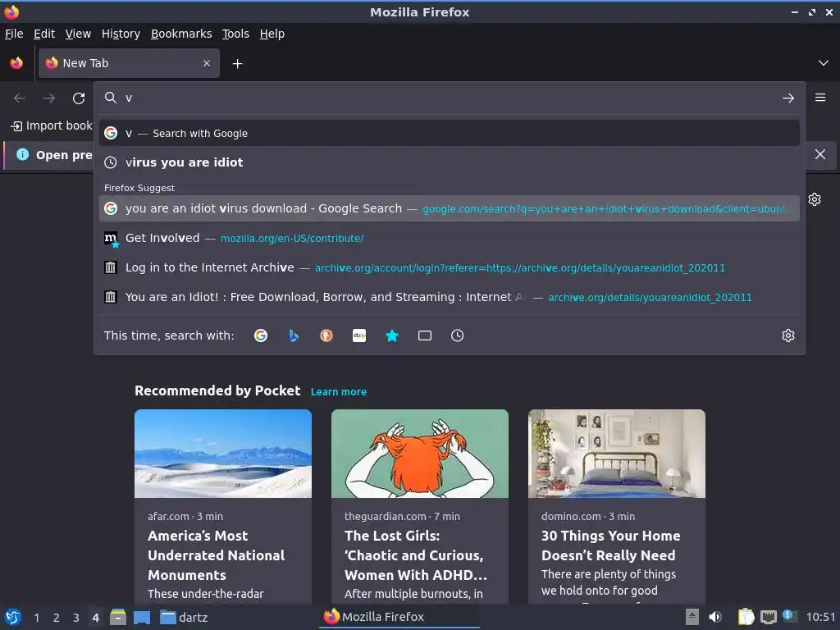The height and width of the screenshot is (630, 840).
Task: Switch to workspace 3 in taskbar
Action: [x=76, y=618]
